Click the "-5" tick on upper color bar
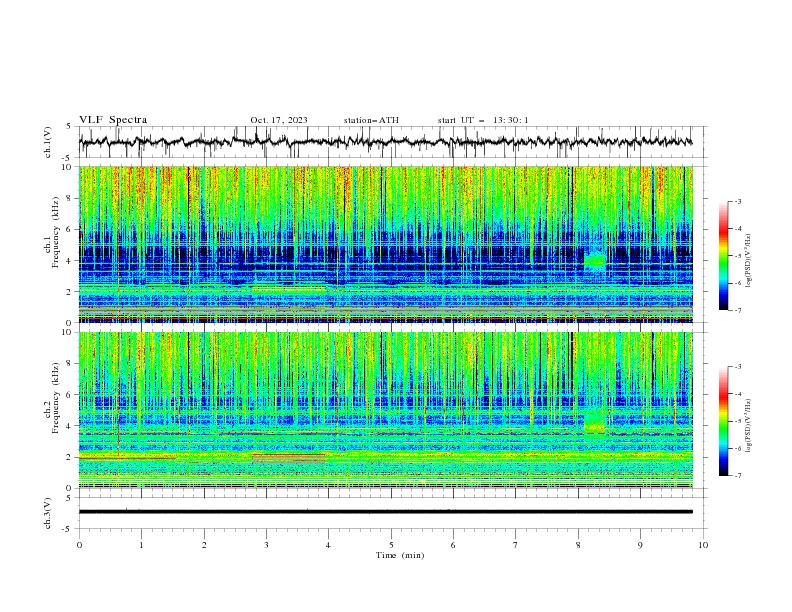792x612 pixels. click(737, 256)
